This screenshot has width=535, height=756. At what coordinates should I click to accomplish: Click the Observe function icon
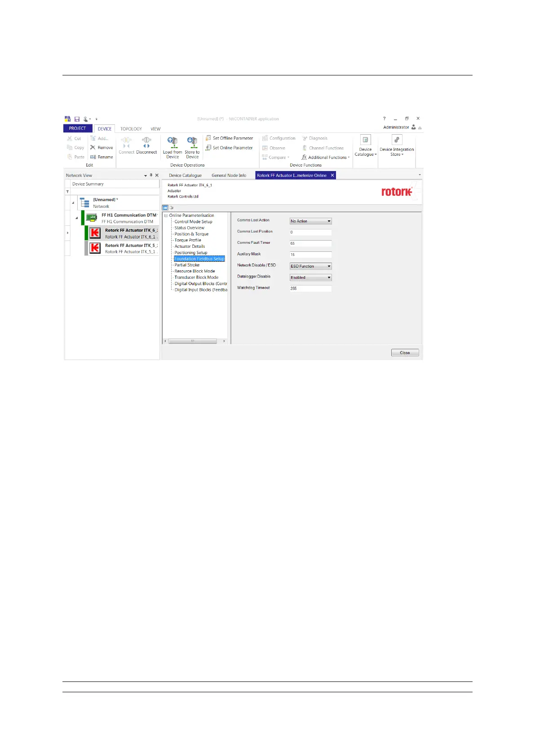pos(265,148)
